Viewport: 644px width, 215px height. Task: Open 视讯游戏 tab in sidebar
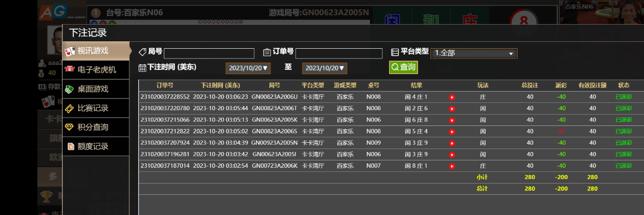pyautogui.click(x=96, y=51)
